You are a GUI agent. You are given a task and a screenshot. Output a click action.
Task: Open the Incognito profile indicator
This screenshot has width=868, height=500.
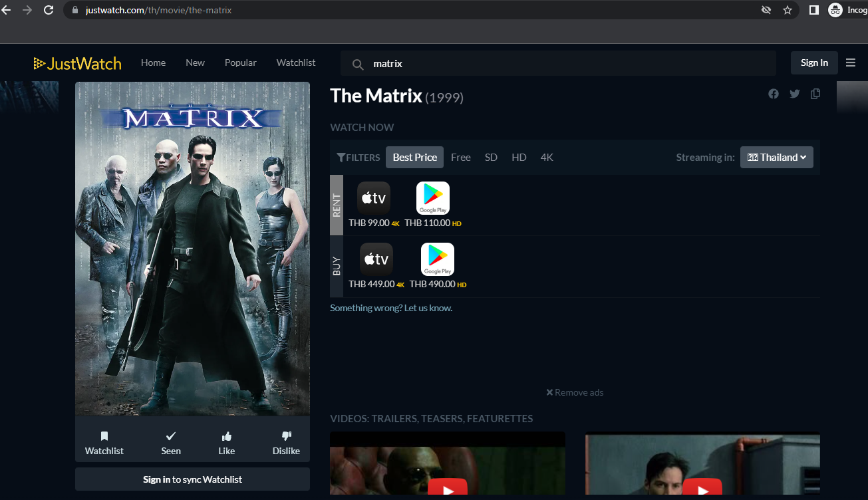[847, 10]
